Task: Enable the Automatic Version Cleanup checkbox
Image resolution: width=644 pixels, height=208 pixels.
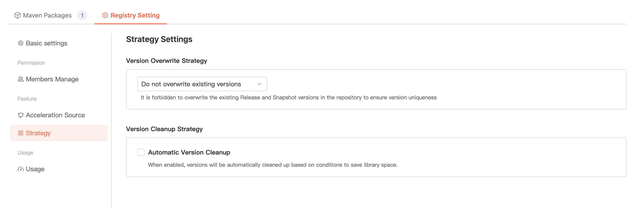Action: (141, 152)
